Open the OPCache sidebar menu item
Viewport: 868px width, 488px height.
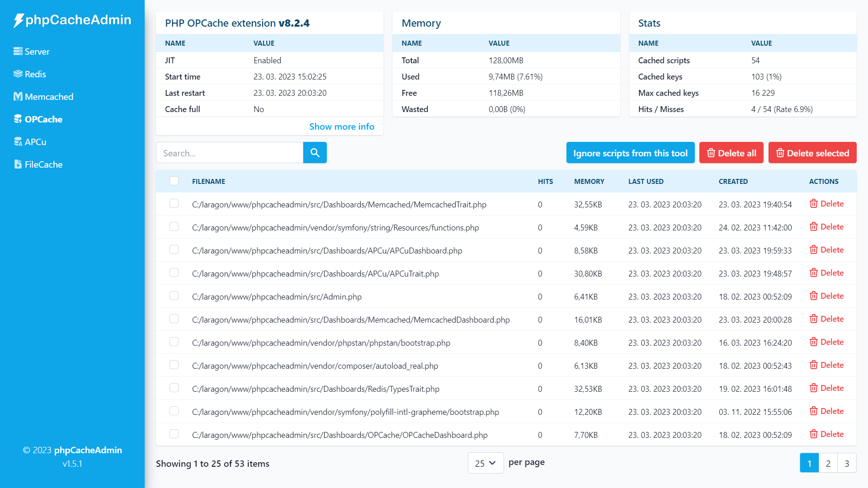[43, 119]
